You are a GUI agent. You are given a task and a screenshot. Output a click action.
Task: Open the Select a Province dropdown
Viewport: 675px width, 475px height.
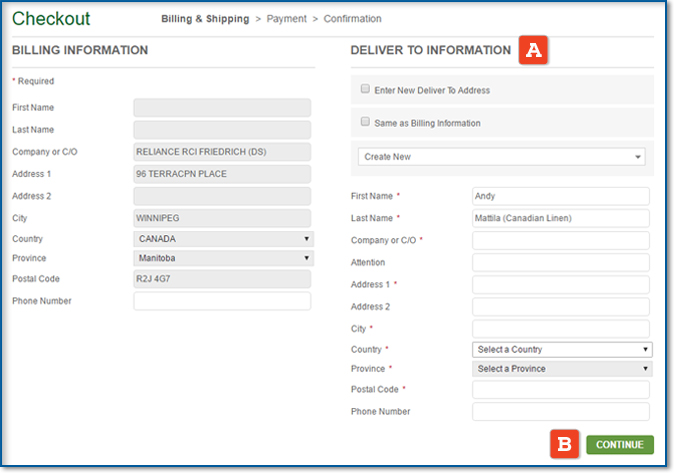tap(562, 369)
